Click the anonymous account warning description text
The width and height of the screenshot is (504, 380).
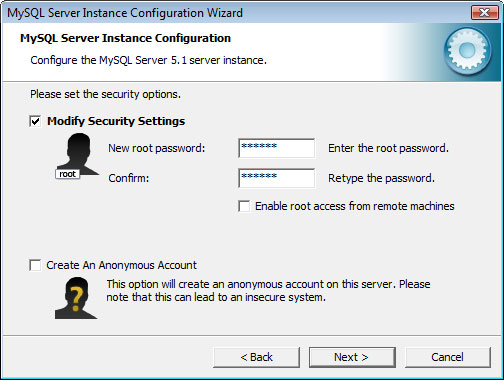268,291
